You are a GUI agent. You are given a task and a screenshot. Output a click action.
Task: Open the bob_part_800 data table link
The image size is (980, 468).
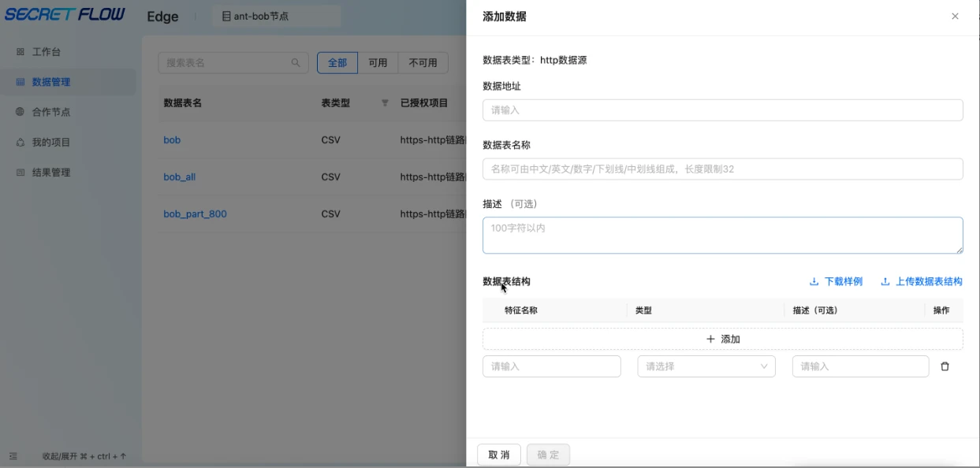pos(195,214)
